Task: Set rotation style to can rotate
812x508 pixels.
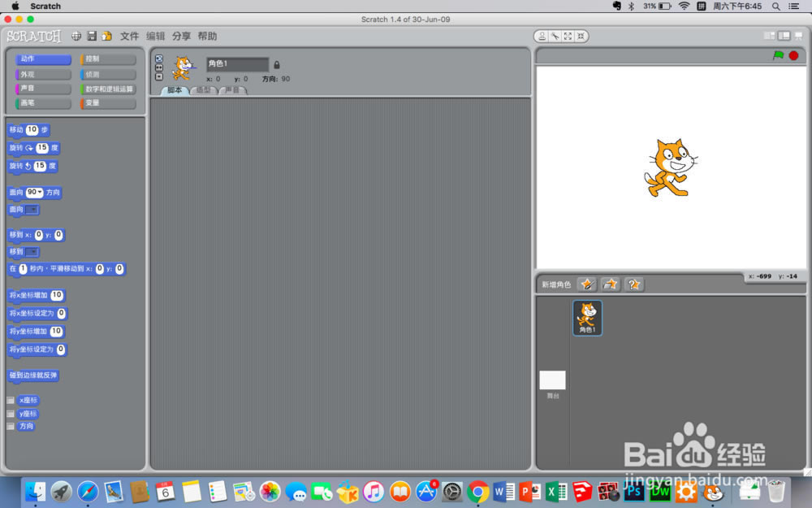Action: tap(159, 59)
